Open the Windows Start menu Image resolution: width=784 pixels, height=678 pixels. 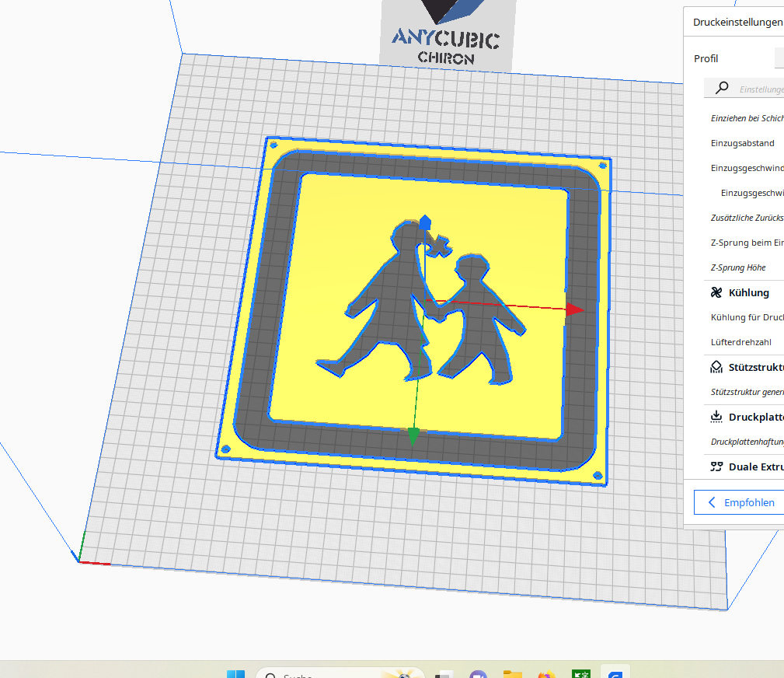pos(235,674)
